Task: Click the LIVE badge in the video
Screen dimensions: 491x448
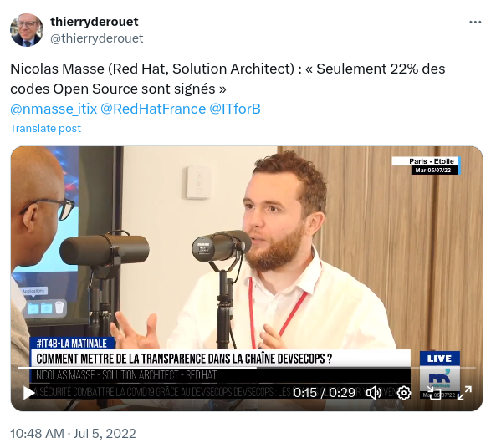Action: click(439, 359)
